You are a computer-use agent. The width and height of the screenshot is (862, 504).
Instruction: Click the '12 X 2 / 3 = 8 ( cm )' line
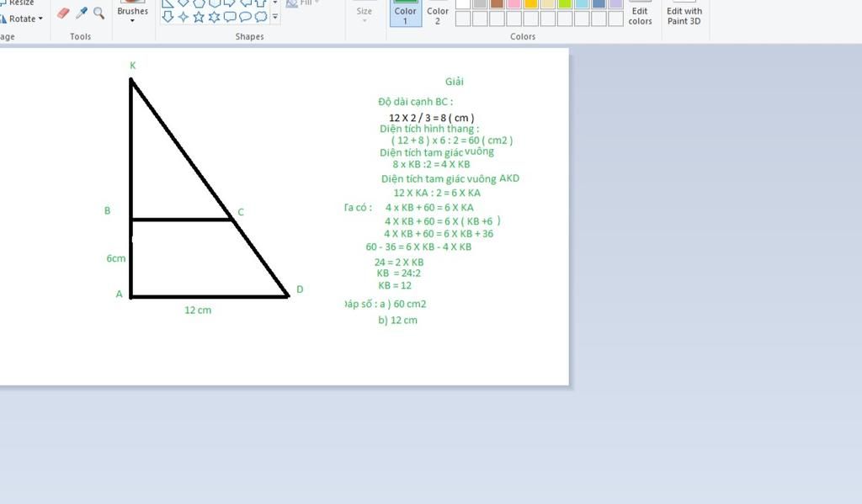[x=432, y=118]
